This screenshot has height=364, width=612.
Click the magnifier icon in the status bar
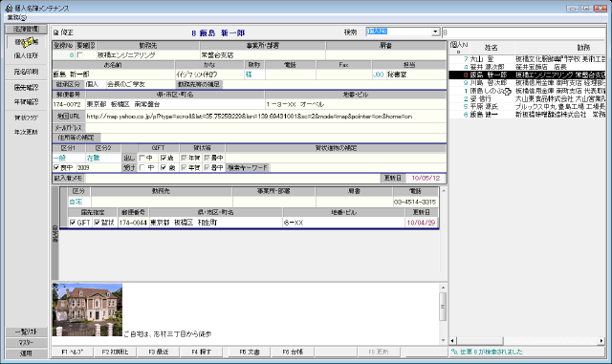[x=454, y=352]
